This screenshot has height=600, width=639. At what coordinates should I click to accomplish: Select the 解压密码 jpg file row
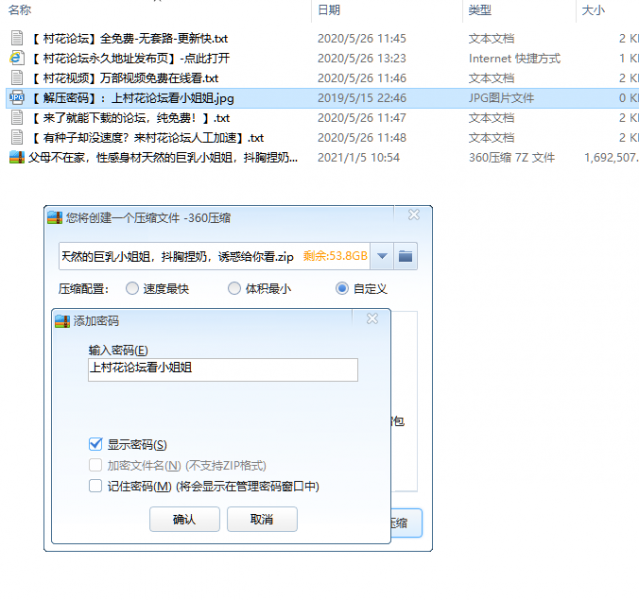pyautogui.click(x=322, y=98)
